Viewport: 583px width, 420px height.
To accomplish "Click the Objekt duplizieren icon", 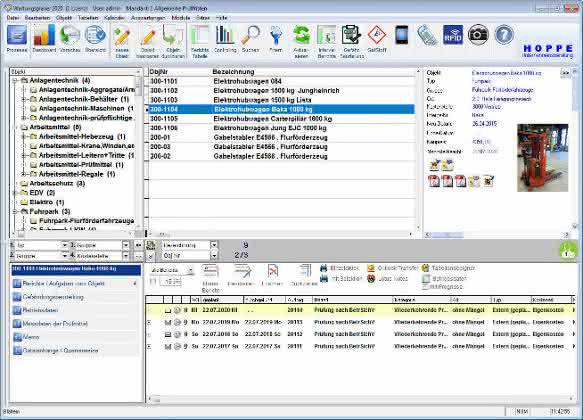I will tap(173, 36).
